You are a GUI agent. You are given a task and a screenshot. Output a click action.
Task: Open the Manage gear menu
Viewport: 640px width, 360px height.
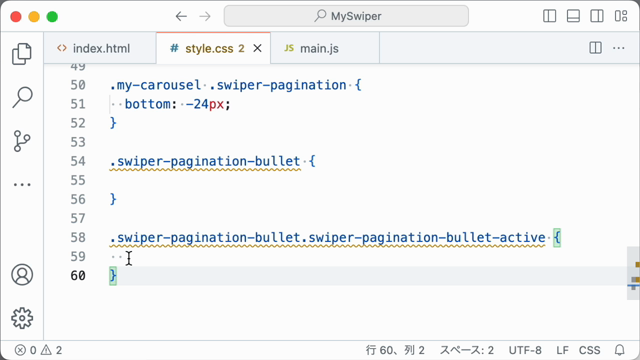point(22,318)
